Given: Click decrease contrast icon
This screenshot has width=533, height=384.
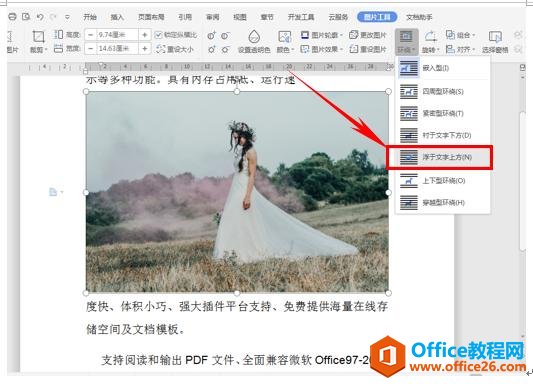Looking at the screenshot, I should tap(225, 35).
